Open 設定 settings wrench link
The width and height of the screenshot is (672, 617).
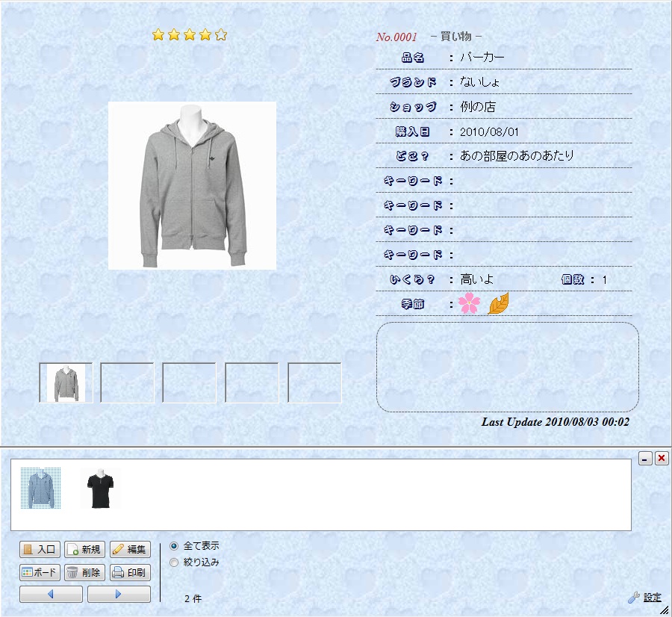(x=645, y=598)
